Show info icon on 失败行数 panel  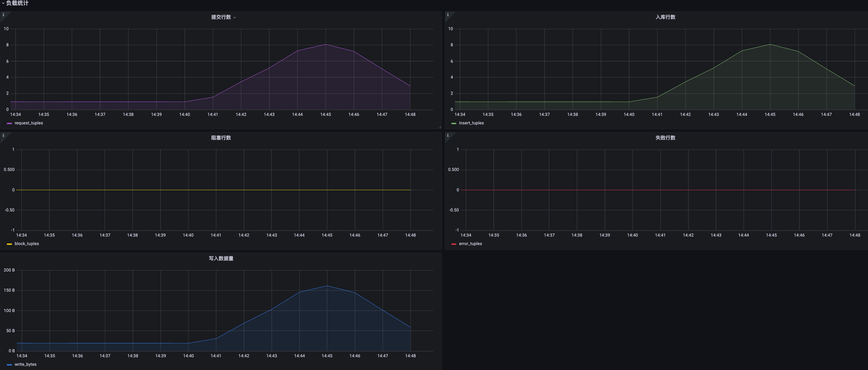448,135
